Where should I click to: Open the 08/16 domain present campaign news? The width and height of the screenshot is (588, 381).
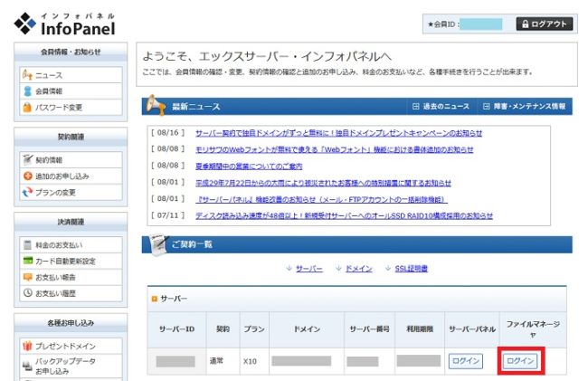338,133
